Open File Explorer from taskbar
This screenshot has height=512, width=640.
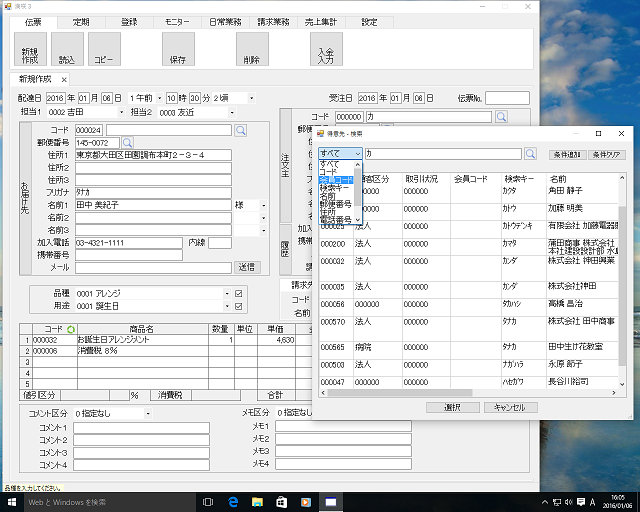pos(257,502)
